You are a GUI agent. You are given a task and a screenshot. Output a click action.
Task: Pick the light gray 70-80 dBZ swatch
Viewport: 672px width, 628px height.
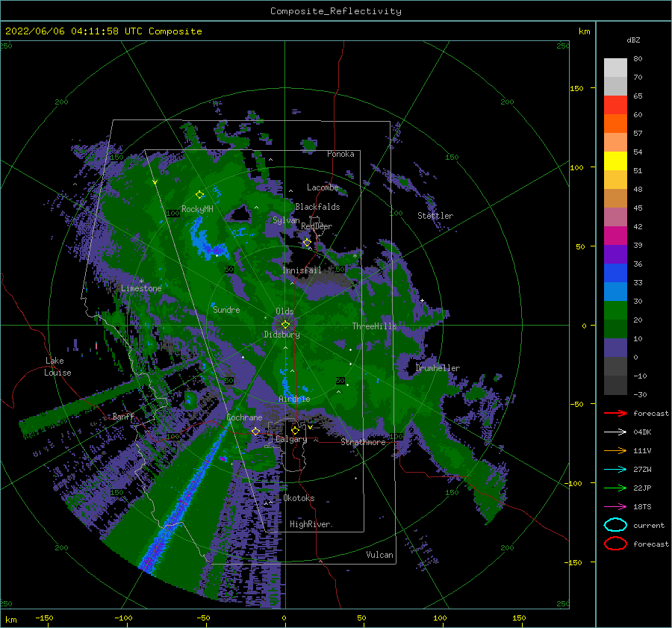pos(615,68)
